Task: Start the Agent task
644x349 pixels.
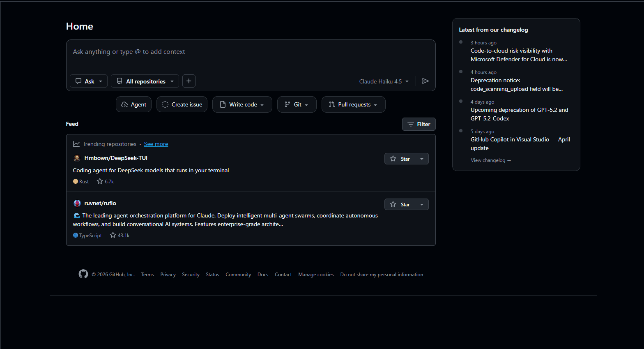Action: coord(134,104)
